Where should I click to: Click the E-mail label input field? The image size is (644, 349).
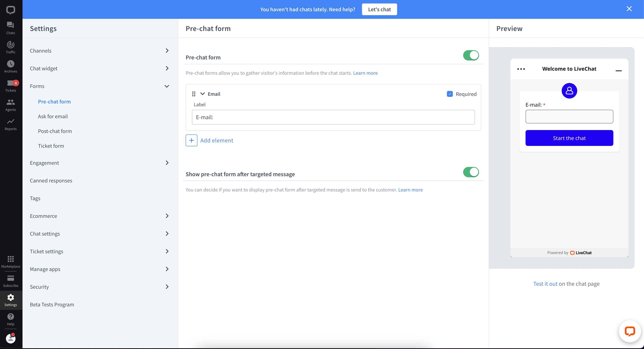[333, 117]
